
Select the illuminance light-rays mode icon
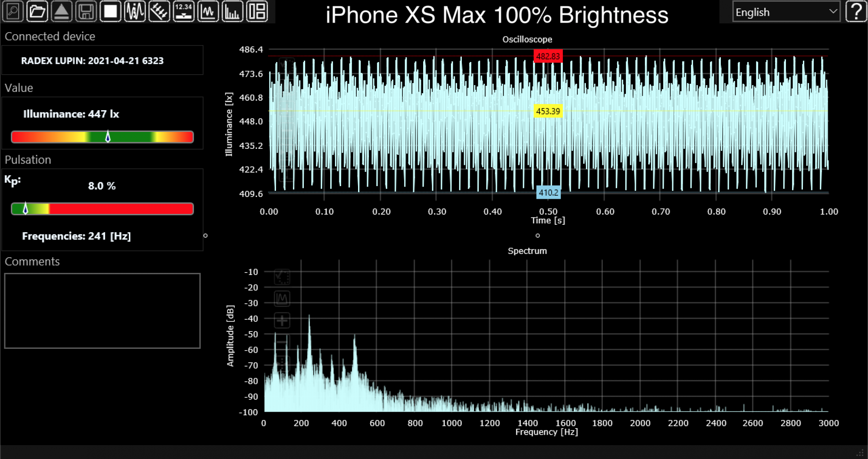(159, 11)
